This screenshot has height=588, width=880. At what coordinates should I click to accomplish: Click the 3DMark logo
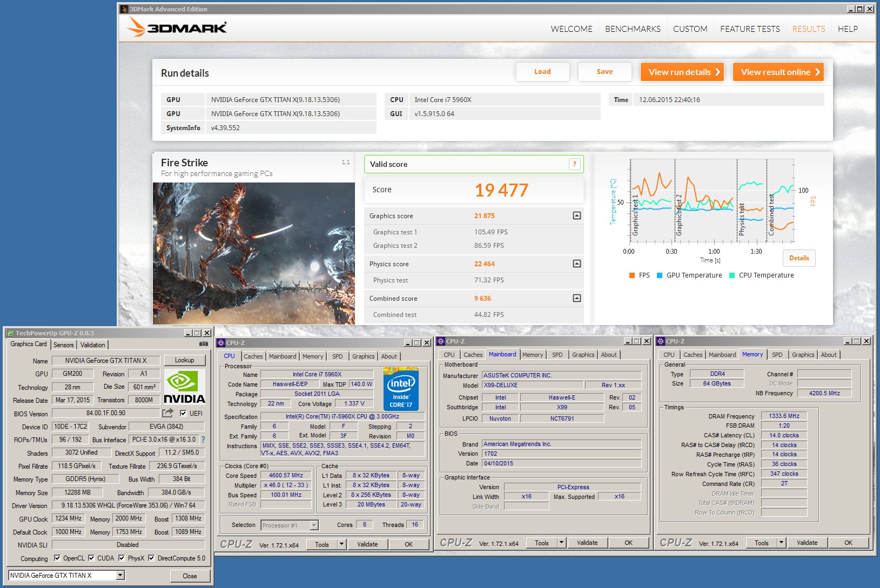177,27
